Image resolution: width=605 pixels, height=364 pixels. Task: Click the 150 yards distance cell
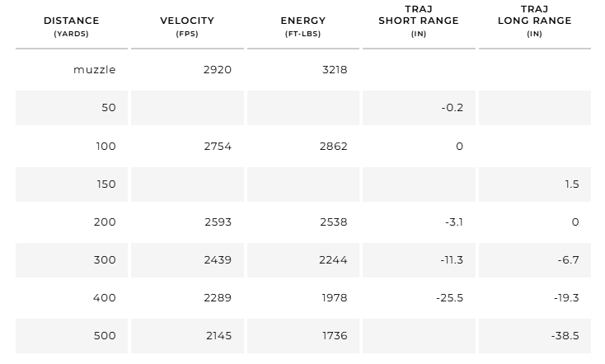click(x=106, y=184)
